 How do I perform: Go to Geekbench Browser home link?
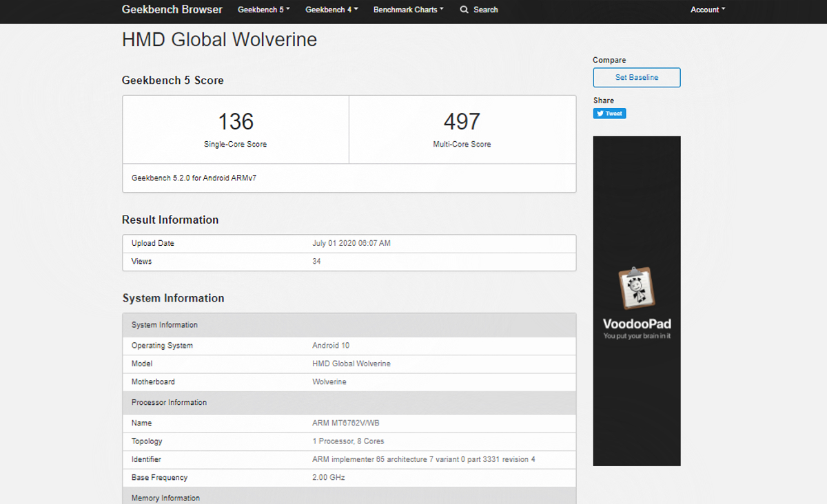[x=172, y=10]
